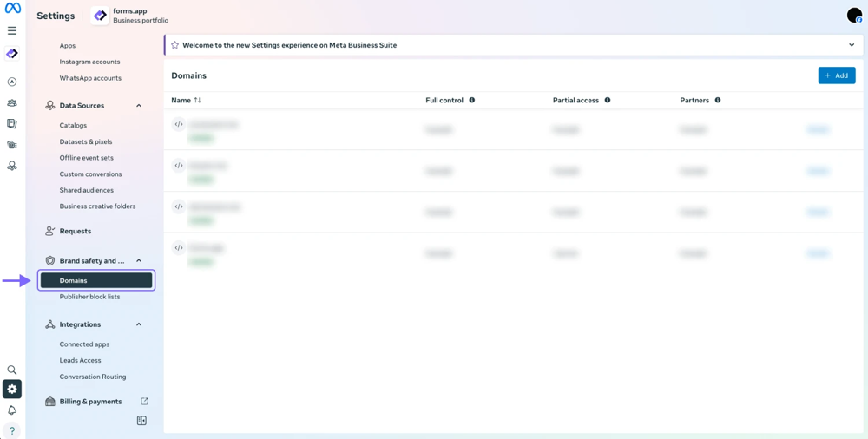This screenshot has height=439, width=868.
Task: Open forms.app business portfolio switcher
Action: (x=130, y=16)
